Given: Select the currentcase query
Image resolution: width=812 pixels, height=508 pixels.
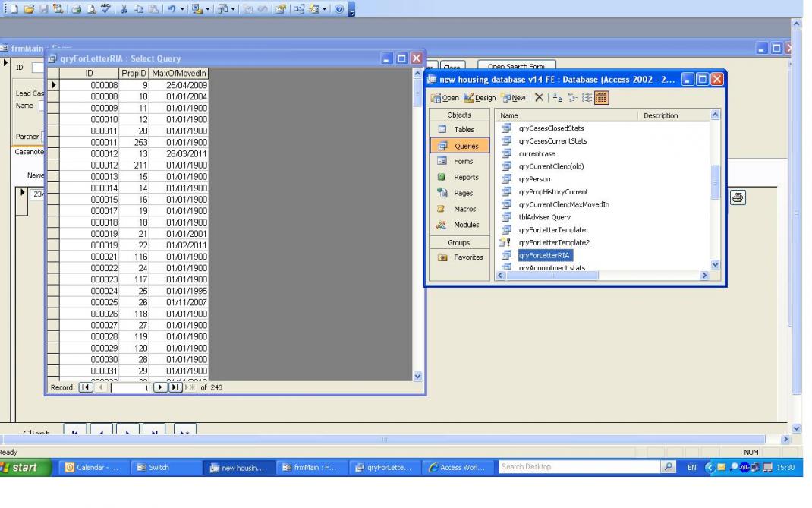Looking at the screenshot, I should 537,153.
